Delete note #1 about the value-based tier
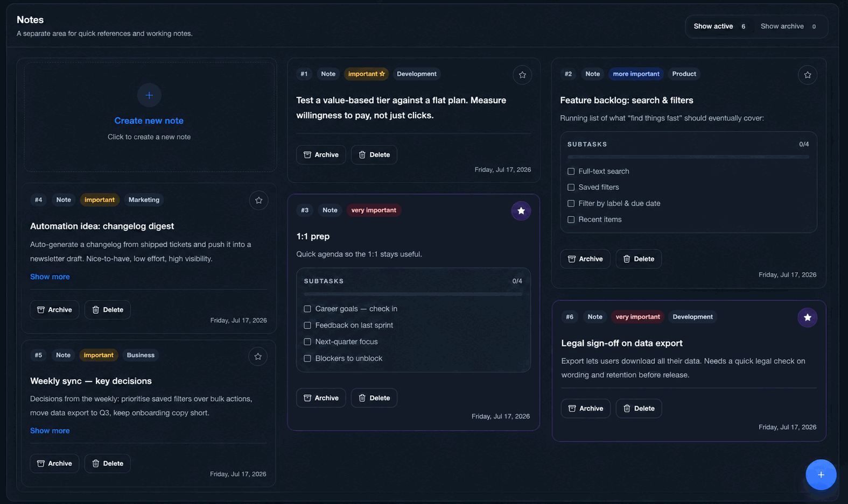 coord(374,154)
